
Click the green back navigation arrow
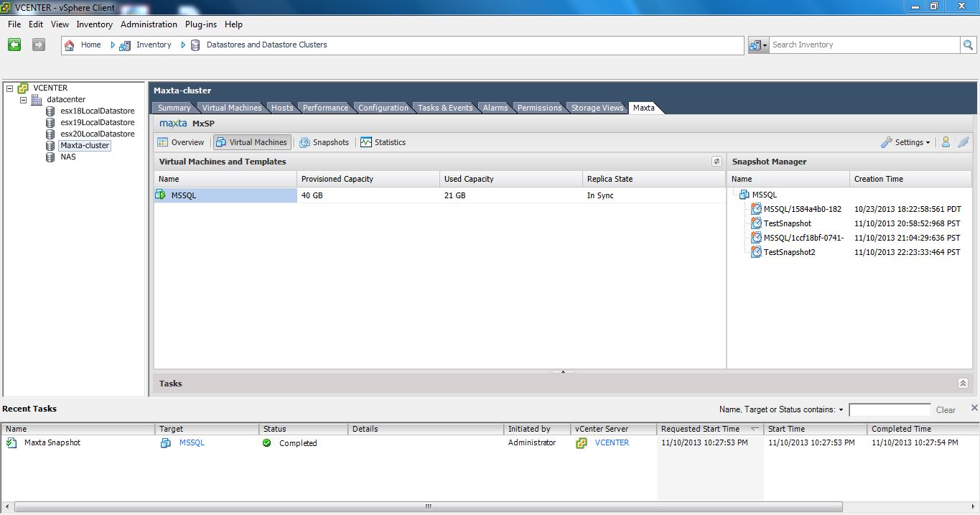[x=14, y=45]
